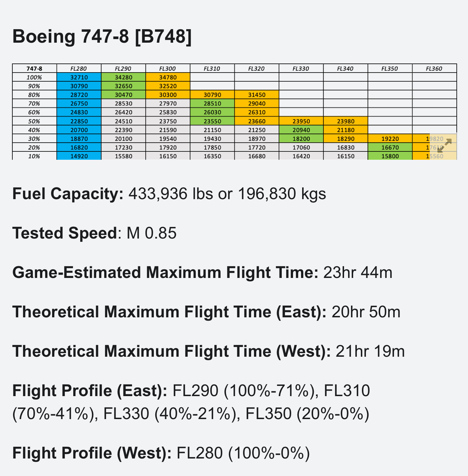The height and width of the screenshot is (476, 468).
Task: Select the 10% row label
Action: click(35, 156)
